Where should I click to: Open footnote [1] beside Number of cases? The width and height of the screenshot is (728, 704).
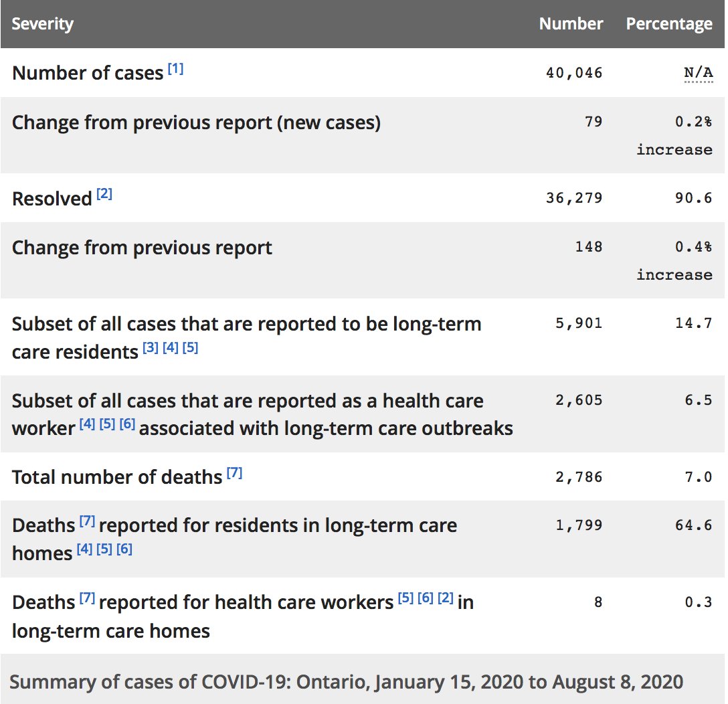click(x=175, y=69)
